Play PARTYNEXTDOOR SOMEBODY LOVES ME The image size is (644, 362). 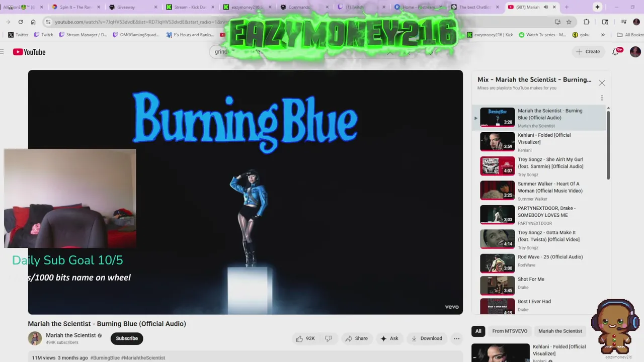pos(539,215)
